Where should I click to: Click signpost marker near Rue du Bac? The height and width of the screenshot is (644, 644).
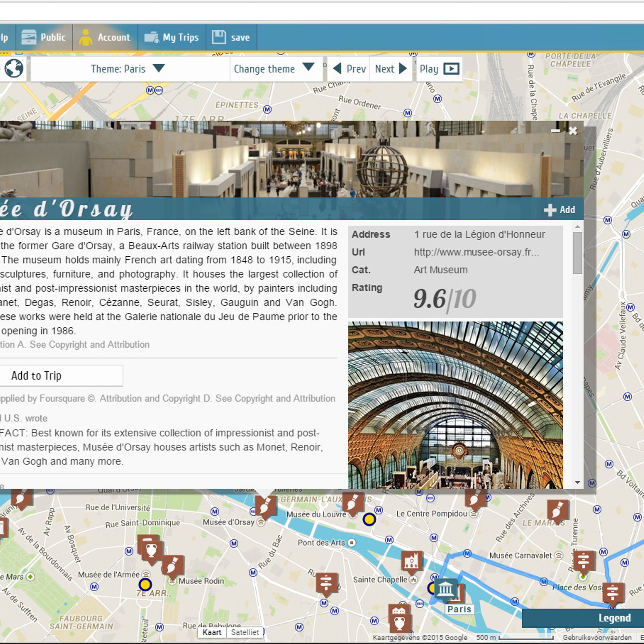(x=326, y=584)
